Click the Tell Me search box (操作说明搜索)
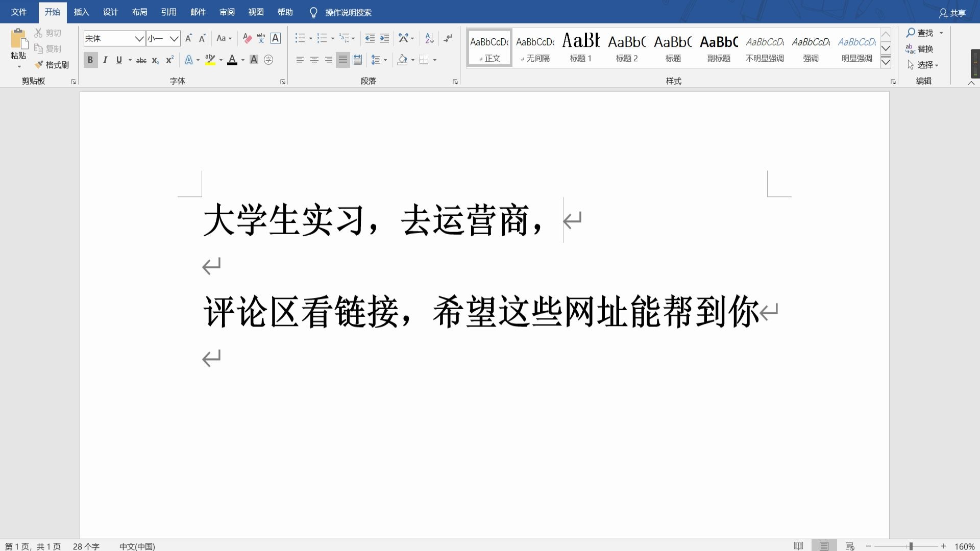This screenshot has width=980, height=551. click(348, 13)
